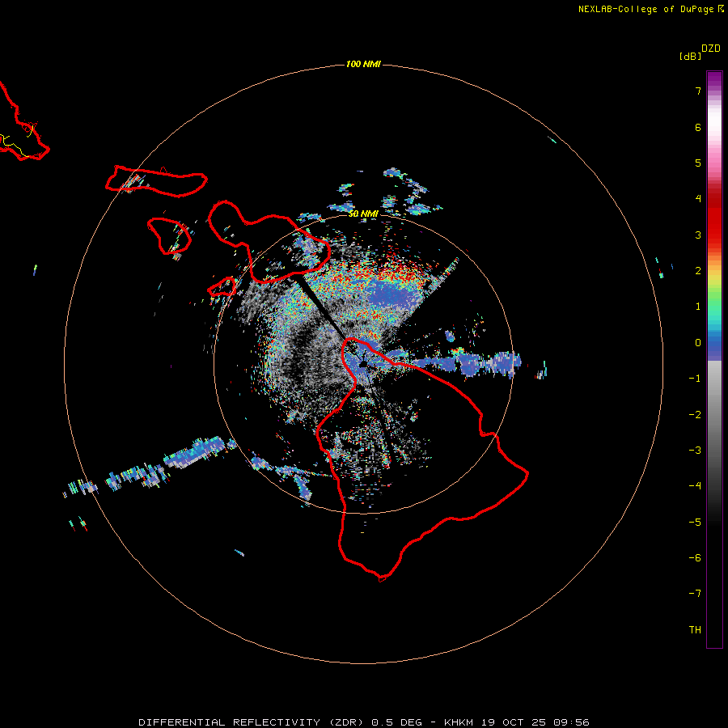This screenshot has height=728, width=728.
Task: Click the -4 dB value on the scale
Action: tap(695, 486)
